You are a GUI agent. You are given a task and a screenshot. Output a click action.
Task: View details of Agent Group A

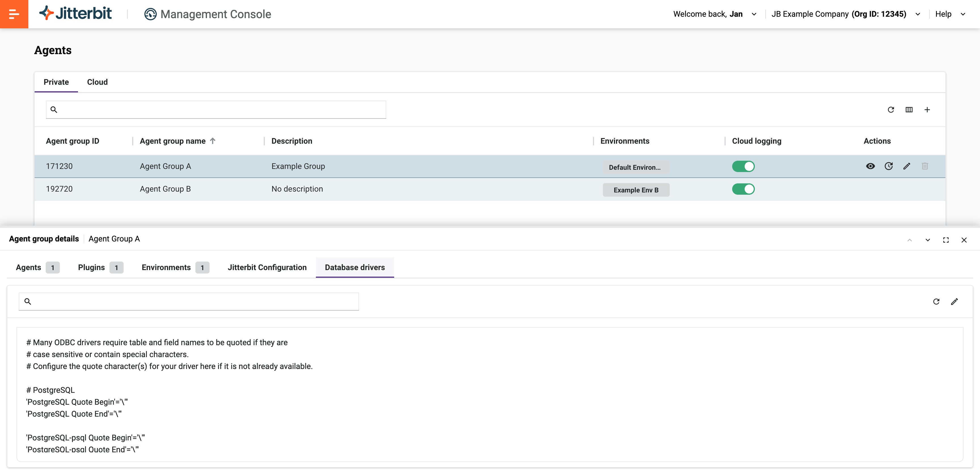coord(871,166)
